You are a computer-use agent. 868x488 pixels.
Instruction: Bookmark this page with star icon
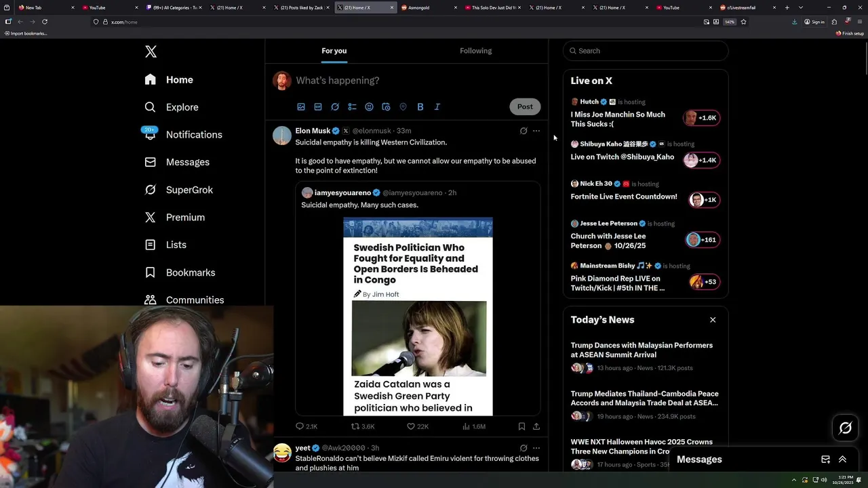[743, 22]
